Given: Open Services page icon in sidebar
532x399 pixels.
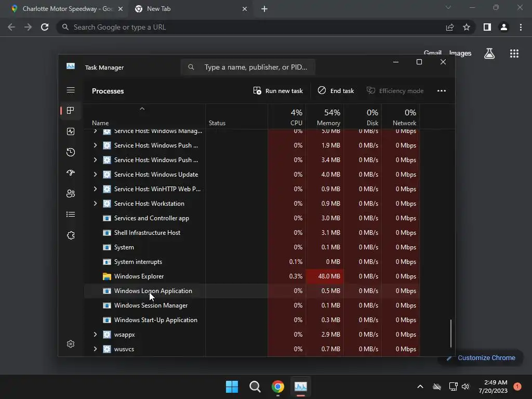Looking at the screenshot, I should tap(71, 235).
